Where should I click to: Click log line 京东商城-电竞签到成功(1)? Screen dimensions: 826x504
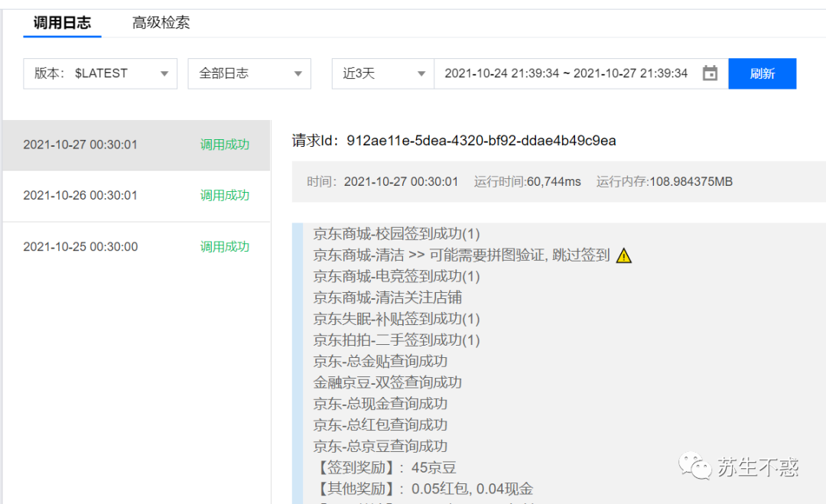(396, 277)
